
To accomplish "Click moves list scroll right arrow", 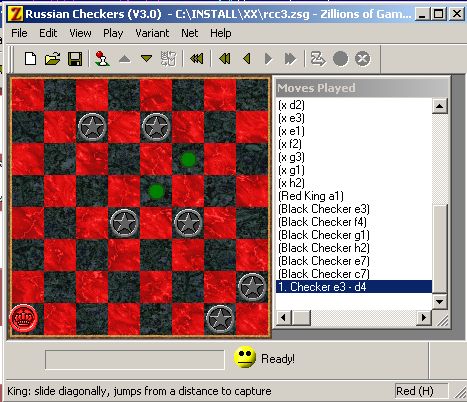I will pos(424,317).
